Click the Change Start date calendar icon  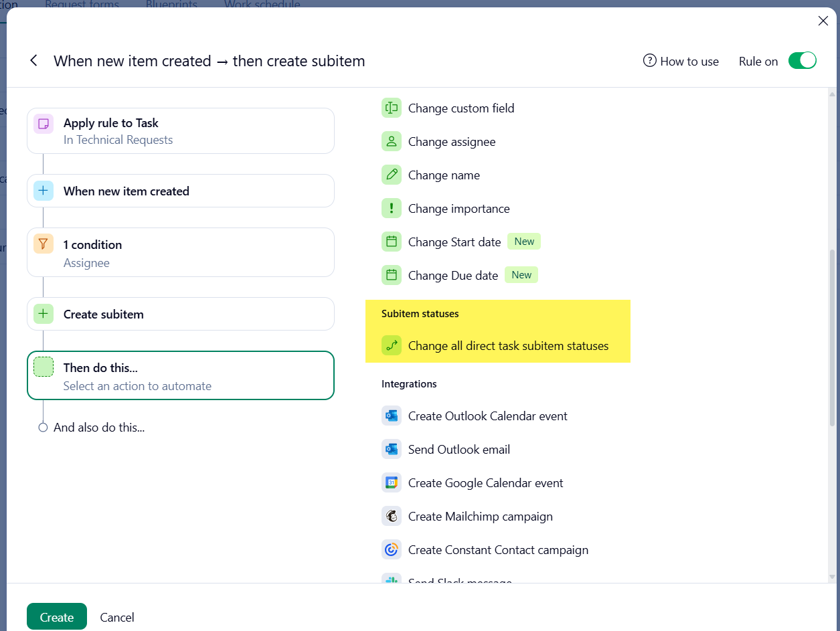(x=392, y=242)
